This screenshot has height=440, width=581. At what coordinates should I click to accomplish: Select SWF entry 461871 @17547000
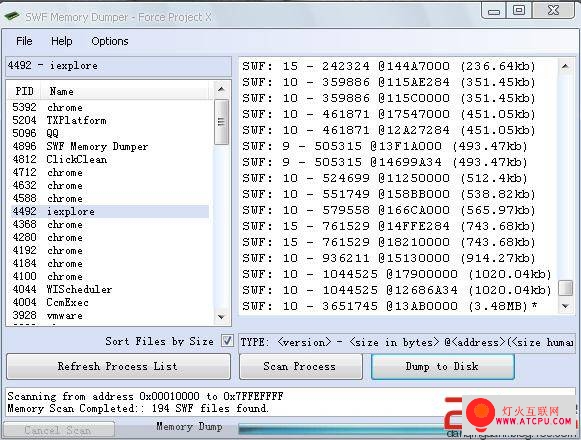point(389,114)
